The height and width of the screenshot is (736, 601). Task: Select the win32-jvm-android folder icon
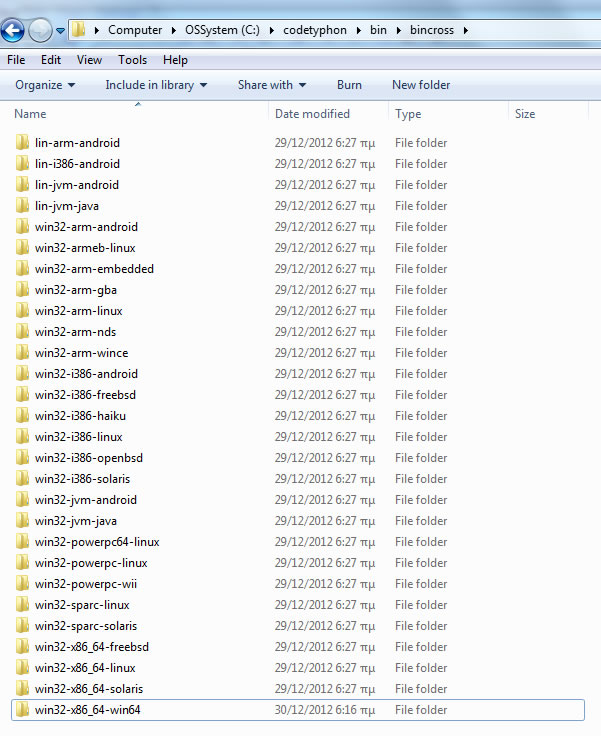click(x=22, y=499)
